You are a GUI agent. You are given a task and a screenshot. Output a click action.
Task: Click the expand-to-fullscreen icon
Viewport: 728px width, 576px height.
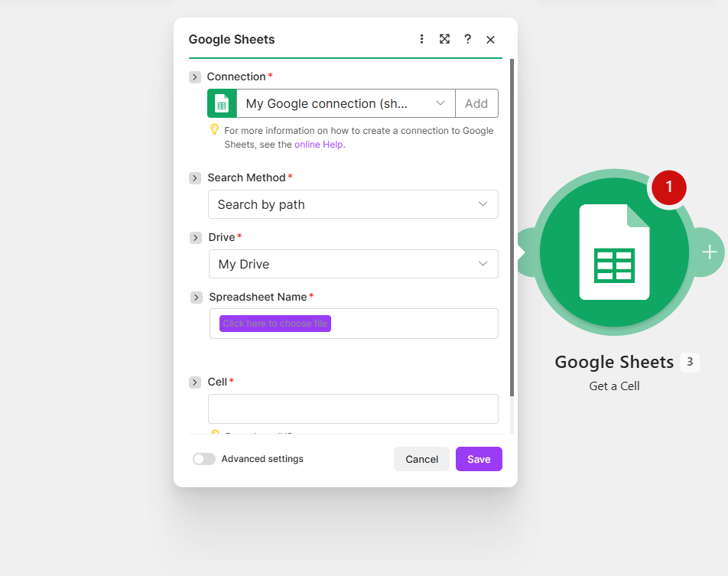click(x=444, y=39)
